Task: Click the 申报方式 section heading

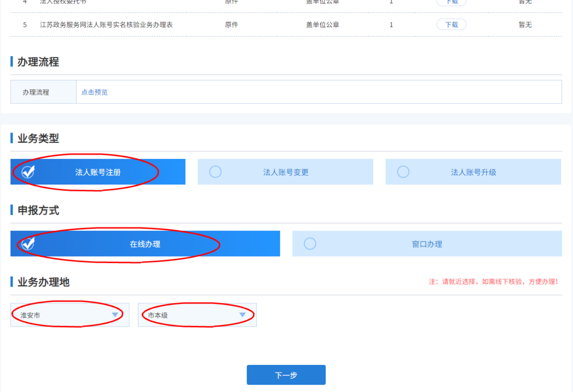Action: point(38,210)
